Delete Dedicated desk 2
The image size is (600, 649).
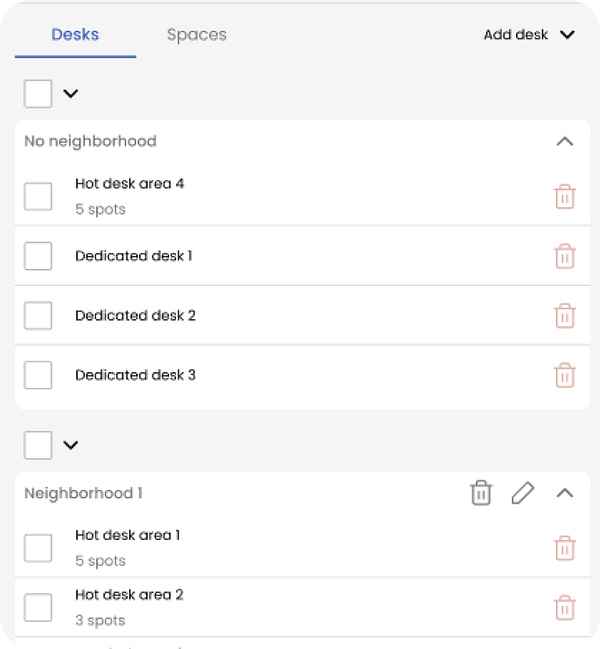[x=565, y=316]
